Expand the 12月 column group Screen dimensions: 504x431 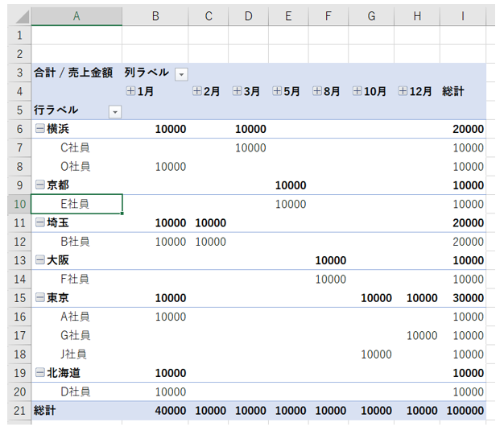403,92
